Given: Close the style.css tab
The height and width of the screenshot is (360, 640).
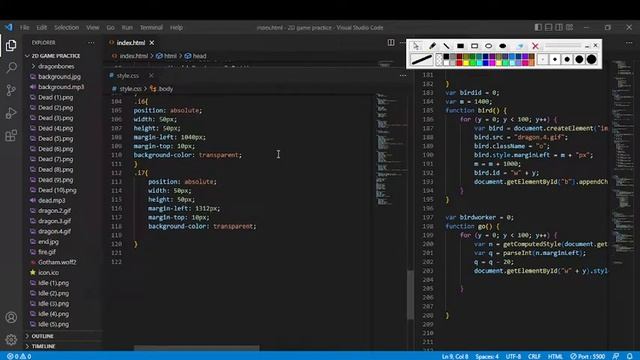Looking at the screenshot, I should [x=151, y=76].
